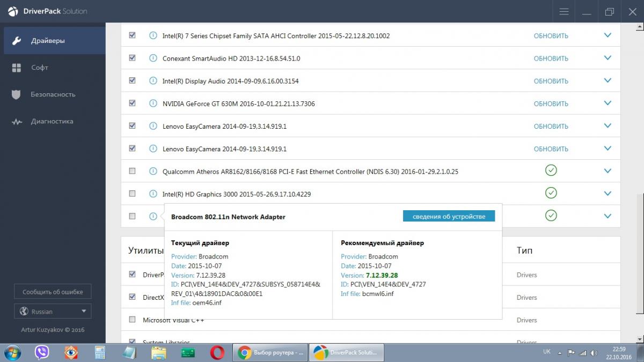The height and width of the screenshot is (362, 644).
Task: Check the Broadcom adapter row checkbox
Action: (x=132, y=216)
